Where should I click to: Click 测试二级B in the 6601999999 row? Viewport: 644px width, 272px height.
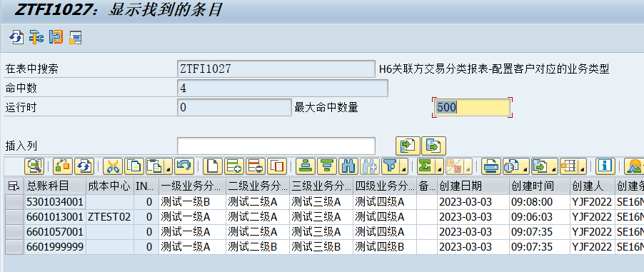[x=258, y=247]
